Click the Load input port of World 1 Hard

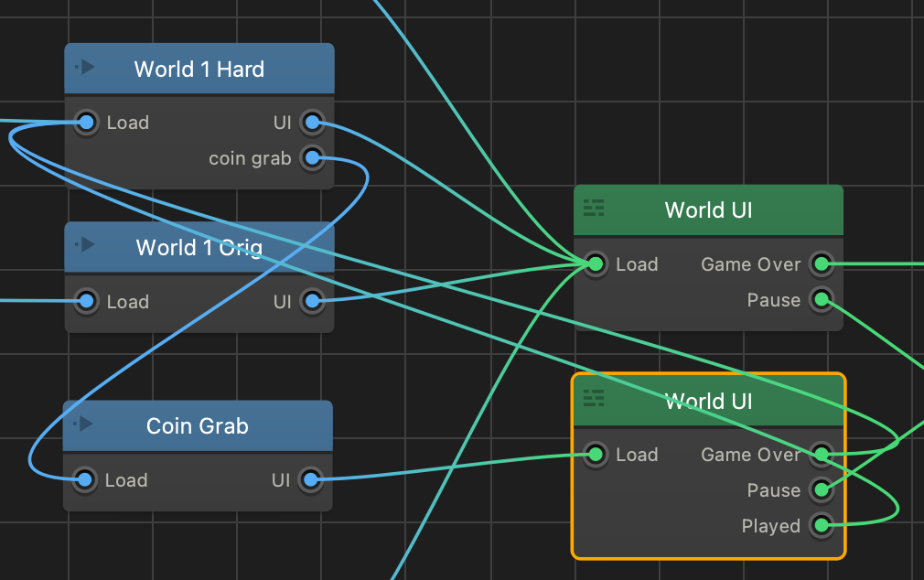point(87,123)
